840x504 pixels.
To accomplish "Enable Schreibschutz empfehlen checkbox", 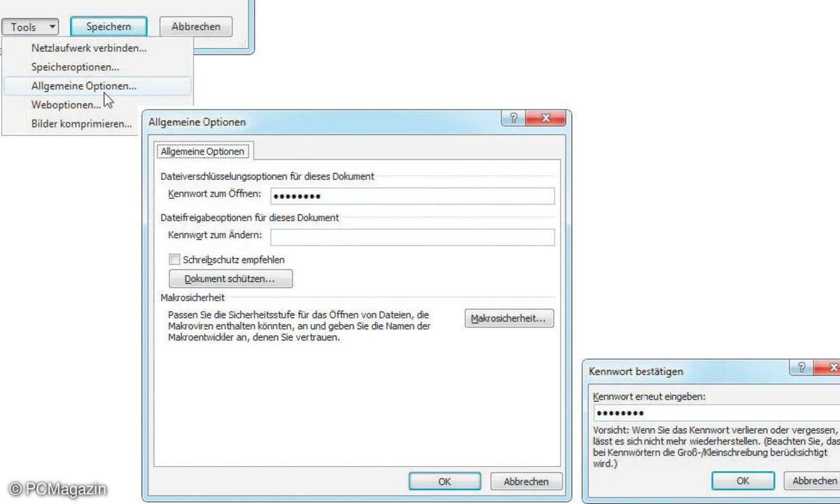I will tap(175, 260).
